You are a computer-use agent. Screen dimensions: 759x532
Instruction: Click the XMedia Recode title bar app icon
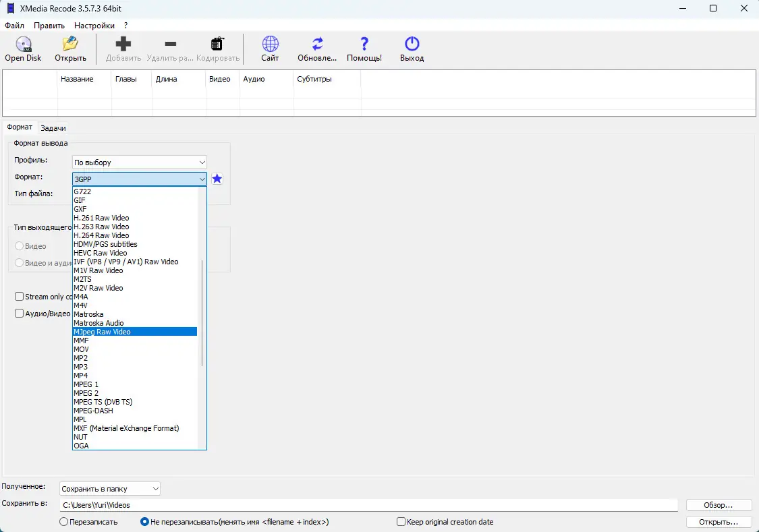tap(11, 8)
